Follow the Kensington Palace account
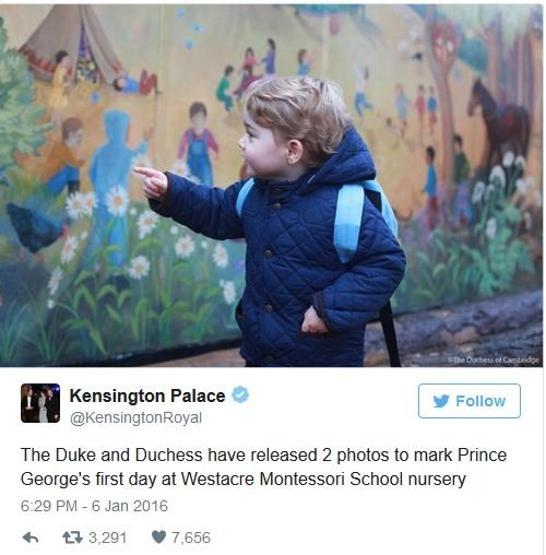546x555 pixels. coord(469,401)
